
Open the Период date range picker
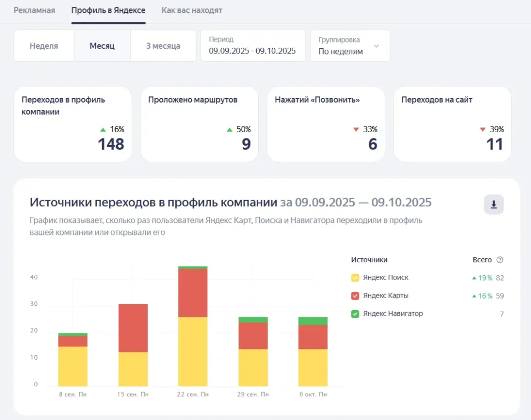(253, 46)
